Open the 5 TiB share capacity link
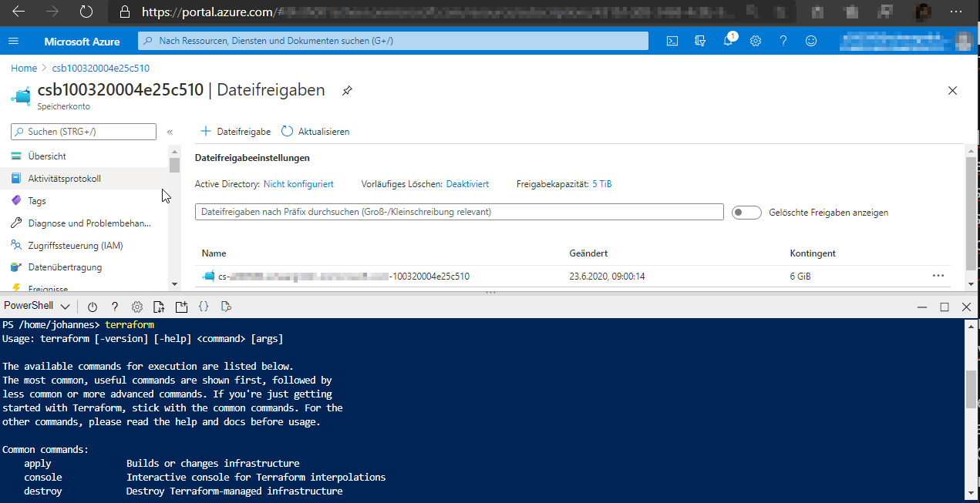The width and height of the screenshot is (980, 503). (x=602, y=184)
